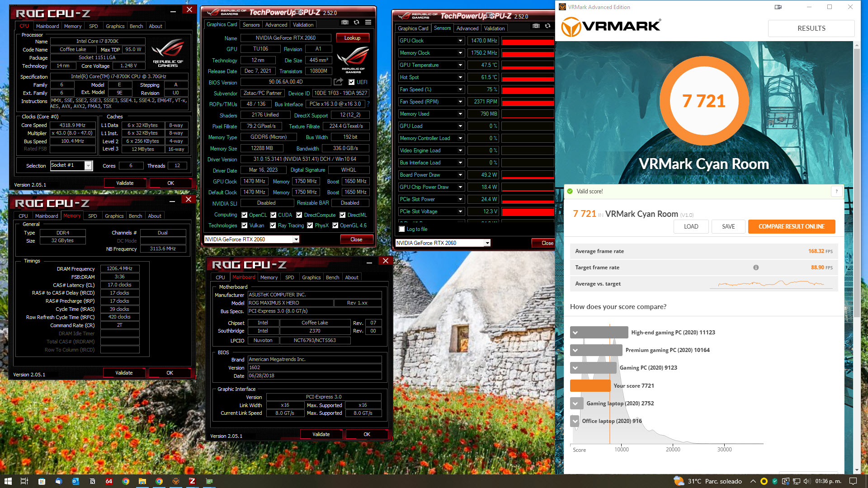Switch to the Bench tab in top CPU-Z window
This screenshot has height=488, width=868.
point(136,26)
